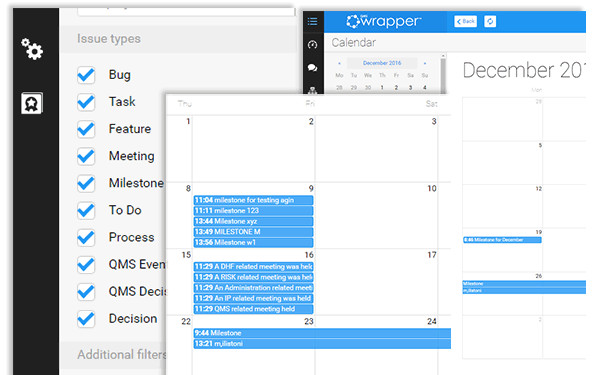600x375 pixels.
Task: Open the '9:44 Milestone' multi-day event
Action: tap(322, 333)
